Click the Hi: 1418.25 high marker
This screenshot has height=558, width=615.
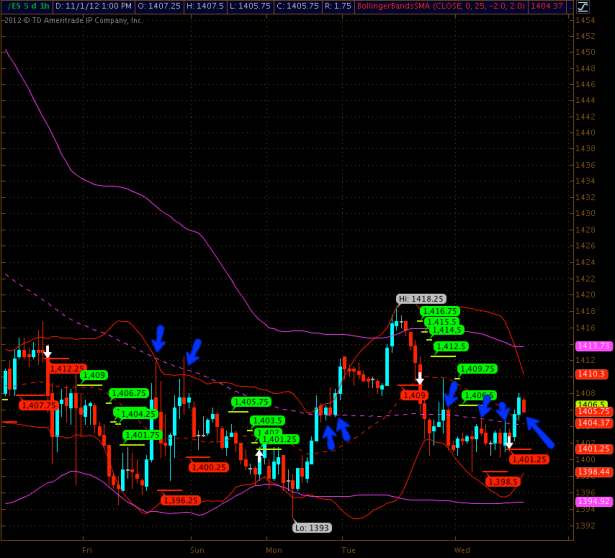[x=420, y=299]
